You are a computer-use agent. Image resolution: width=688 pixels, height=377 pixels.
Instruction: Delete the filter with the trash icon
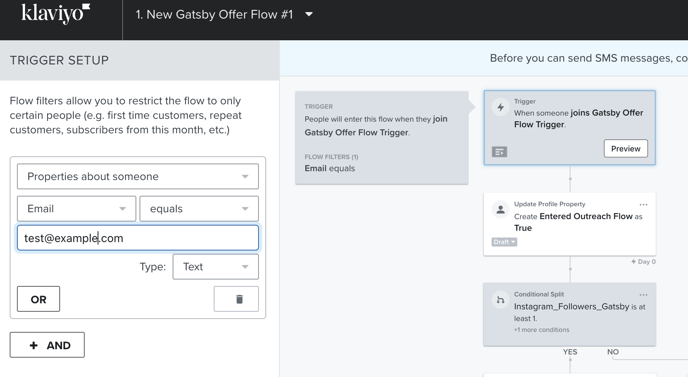(x=236, y=299)
